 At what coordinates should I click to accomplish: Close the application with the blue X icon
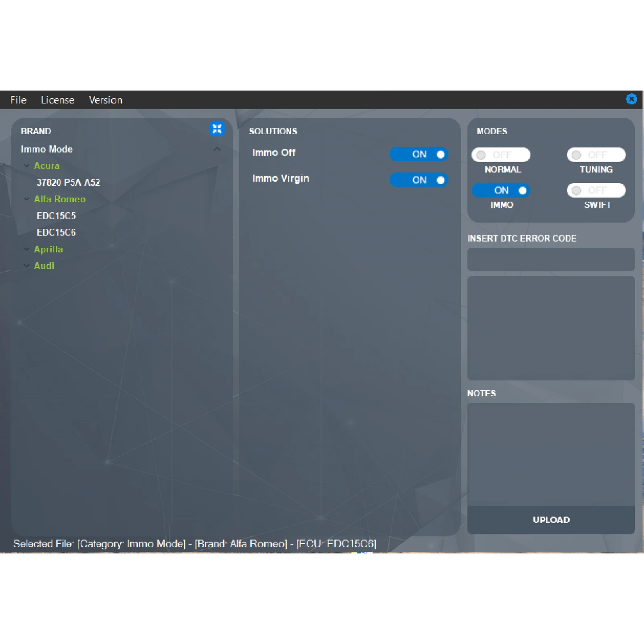pos(631,99)
